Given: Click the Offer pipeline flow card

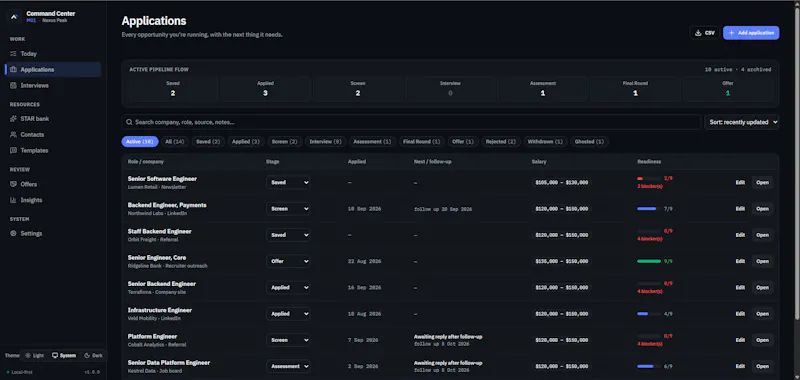Looking at the screenshot, I should 728,89.
